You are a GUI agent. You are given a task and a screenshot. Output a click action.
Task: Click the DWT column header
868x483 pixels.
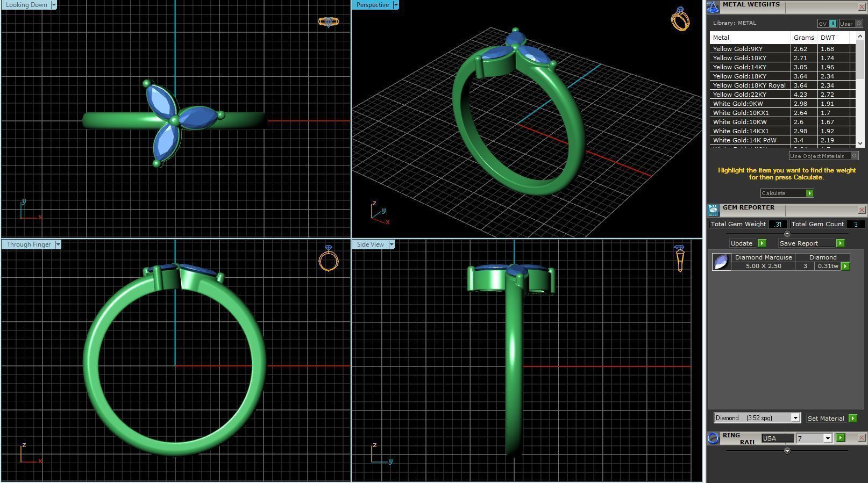click(x=834, y=38)
